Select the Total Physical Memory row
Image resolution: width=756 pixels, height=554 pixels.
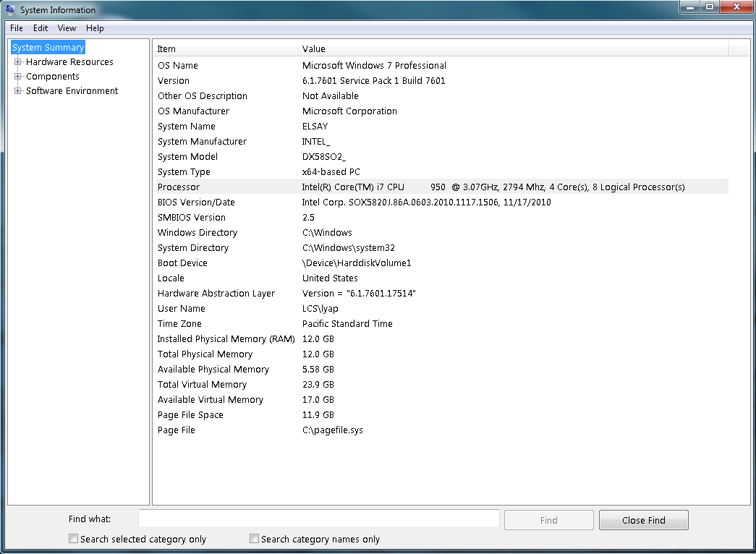(443, 354)
